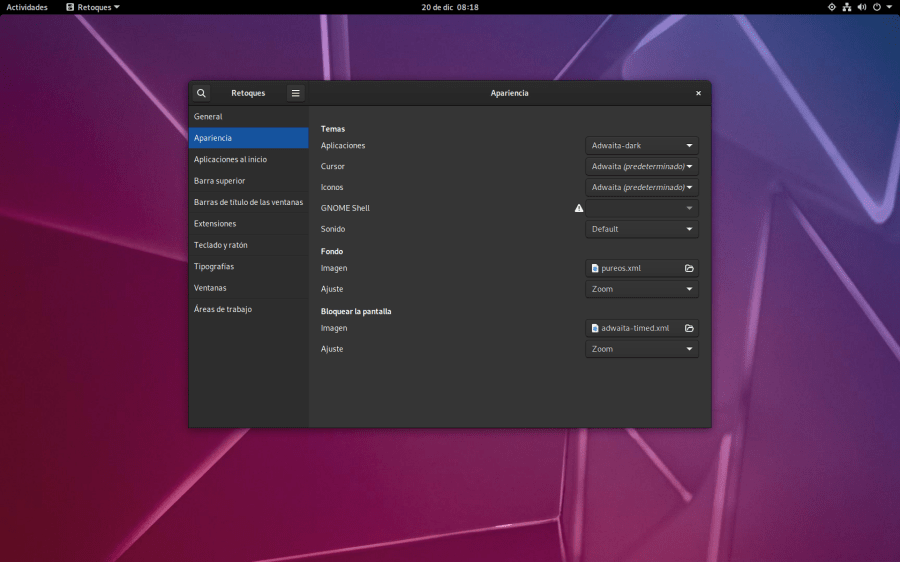Open the Sonido Default dropdown
This screenshot has width=900, height=562.
(641, 229)
